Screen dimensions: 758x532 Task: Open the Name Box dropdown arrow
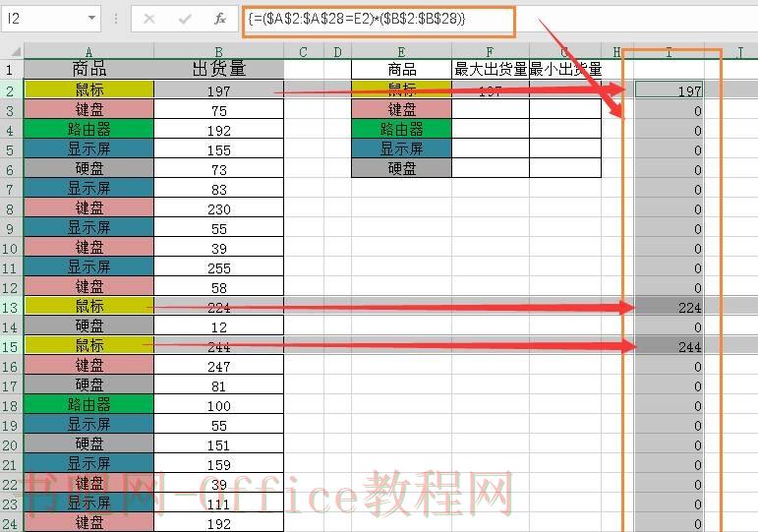(91, 19)
